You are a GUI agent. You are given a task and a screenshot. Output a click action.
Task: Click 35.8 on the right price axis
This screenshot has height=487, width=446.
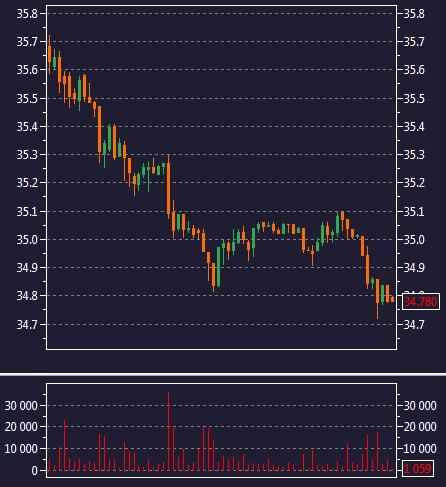click(414, 14)
